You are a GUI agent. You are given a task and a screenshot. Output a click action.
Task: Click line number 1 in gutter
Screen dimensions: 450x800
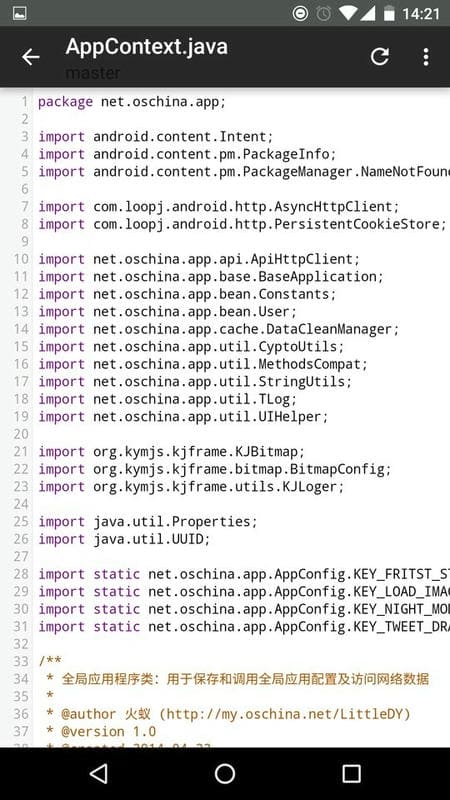24,102
